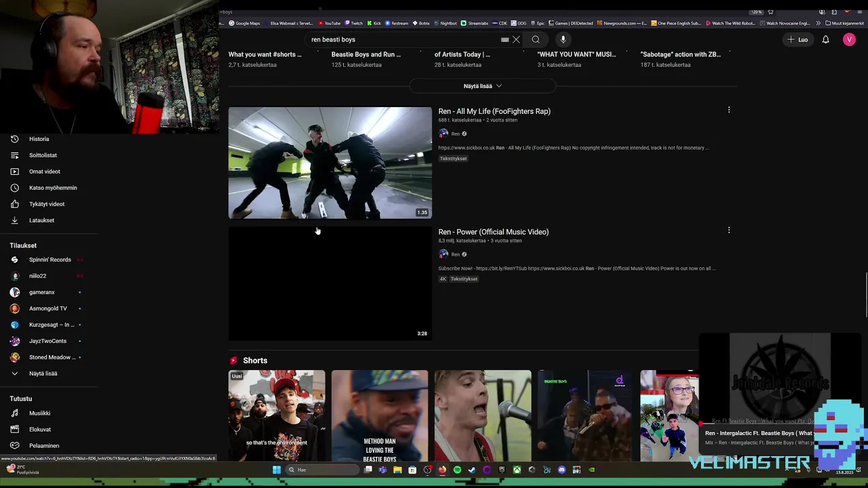Open the Twitch bookmark
Screen dimensions: 868x488
coord(353,23)
